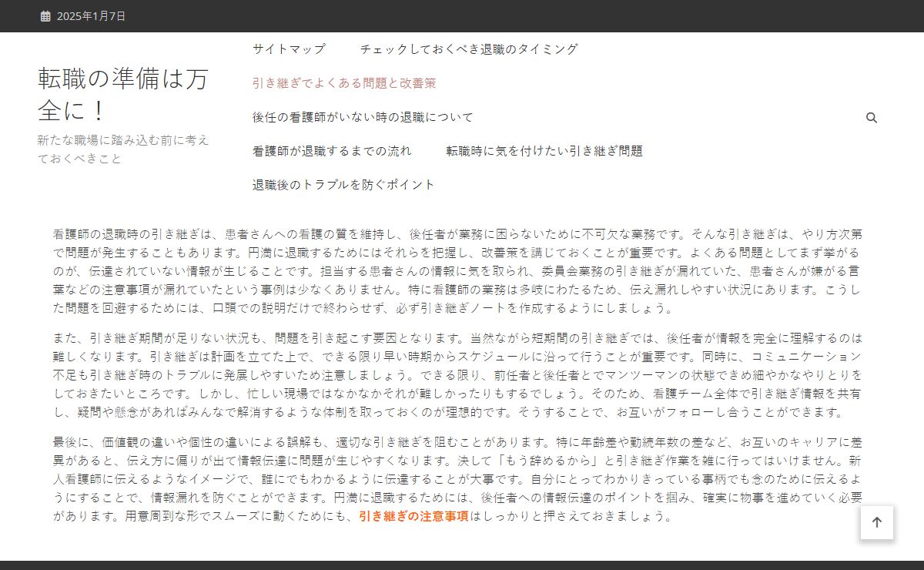Viewport: 924px width, 570px height.
Task: Open the サイトマップ menu item
Action: [x=289, y=49]
